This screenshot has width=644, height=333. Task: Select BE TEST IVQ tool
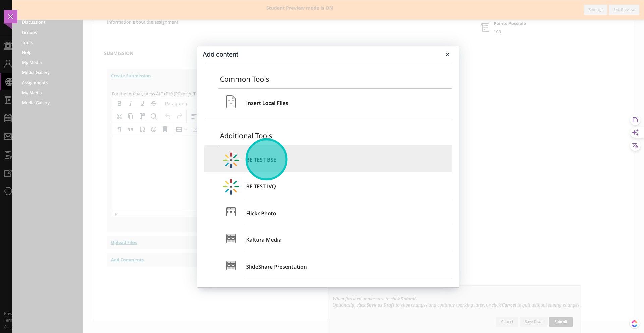coord(261,187)
